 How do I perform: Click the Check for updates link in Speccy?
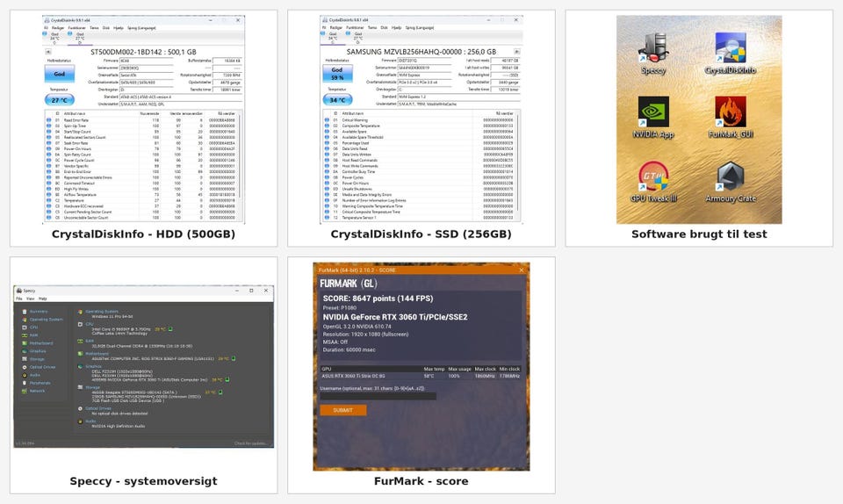(x=250, y=443)
